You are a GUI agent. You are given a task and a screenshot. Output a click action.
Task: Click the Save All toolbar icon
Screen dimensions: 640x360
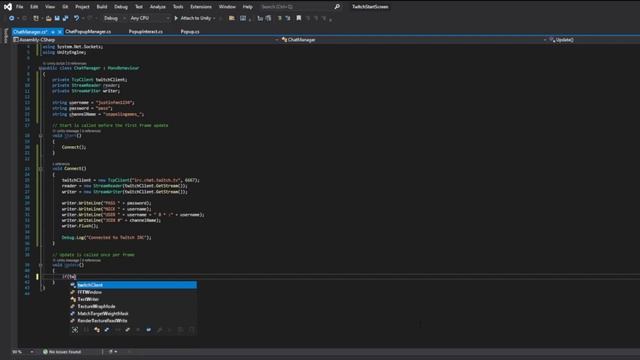(x=65, y=18)
